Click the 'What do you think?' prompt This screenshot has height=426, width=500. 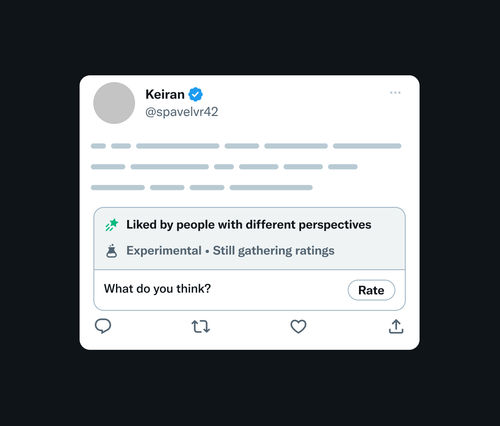coord(157,289)
